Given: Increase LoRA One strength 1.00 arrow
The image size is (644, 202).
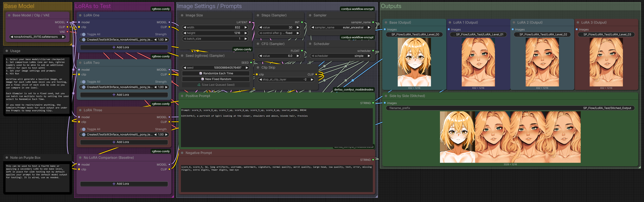Looking at the screenshot, I should (166, 40).
